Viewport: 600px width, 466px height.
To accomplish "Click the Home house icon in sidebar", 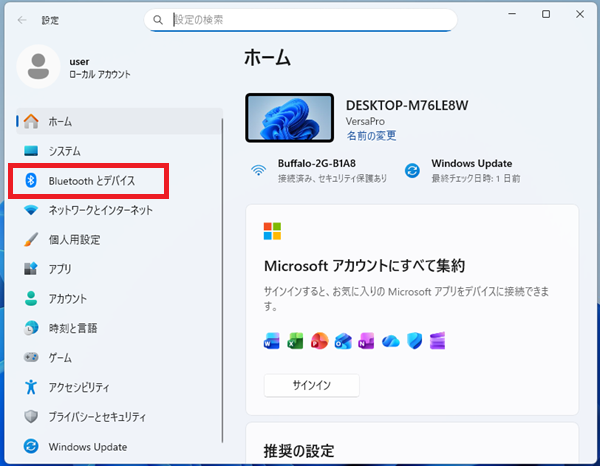I will (x=31, y=121).
